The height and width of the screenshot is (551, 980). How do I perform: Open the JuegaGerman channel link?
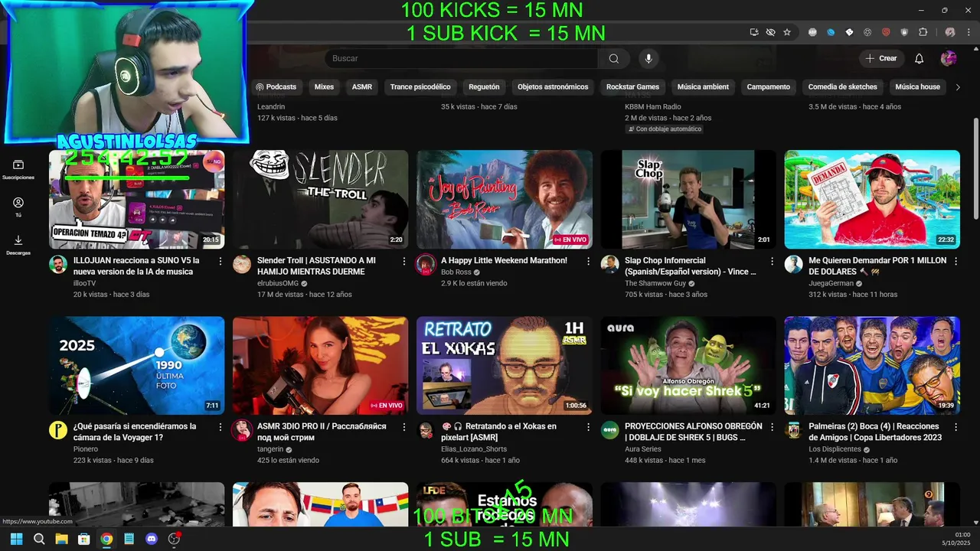pos(831,283)
